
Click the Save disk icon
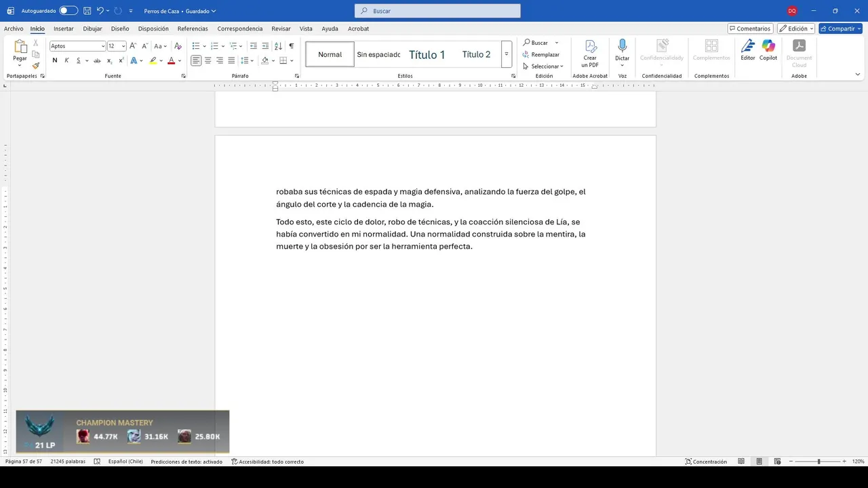[x=87, y=11]
